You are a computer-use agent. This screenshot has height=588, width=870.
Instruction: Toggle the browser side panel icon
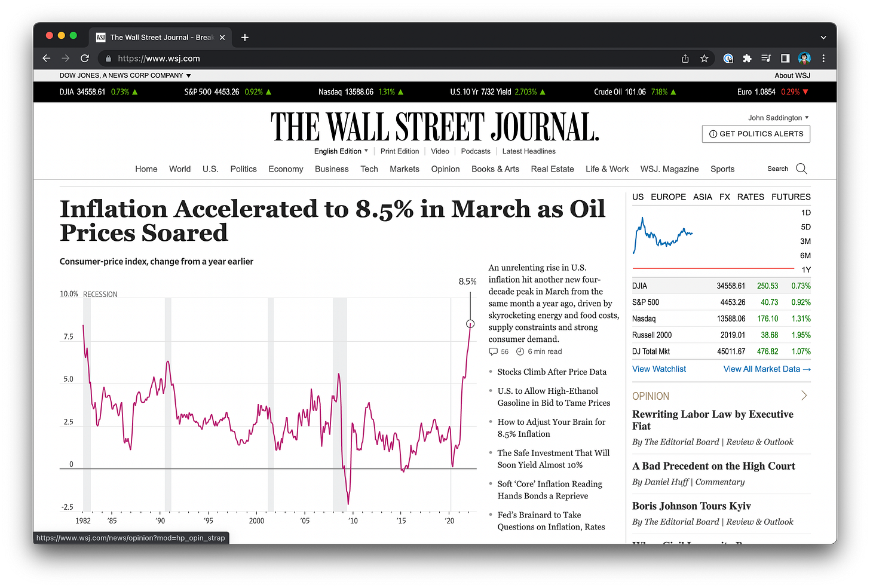(785, 59)
